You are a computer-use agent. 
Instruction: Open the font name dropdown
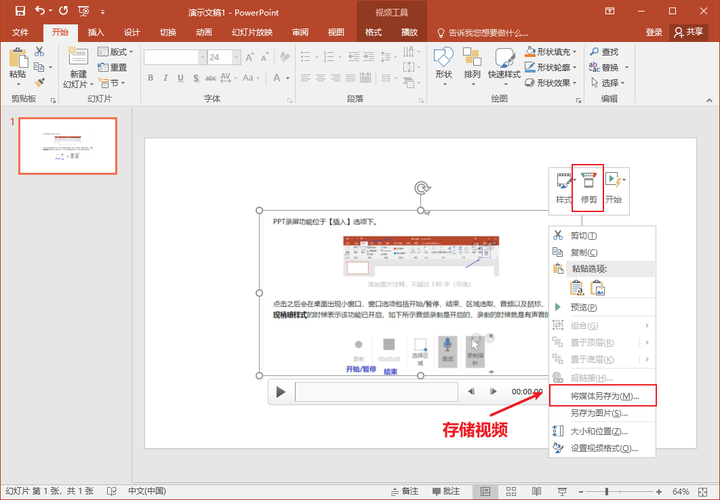202,57
